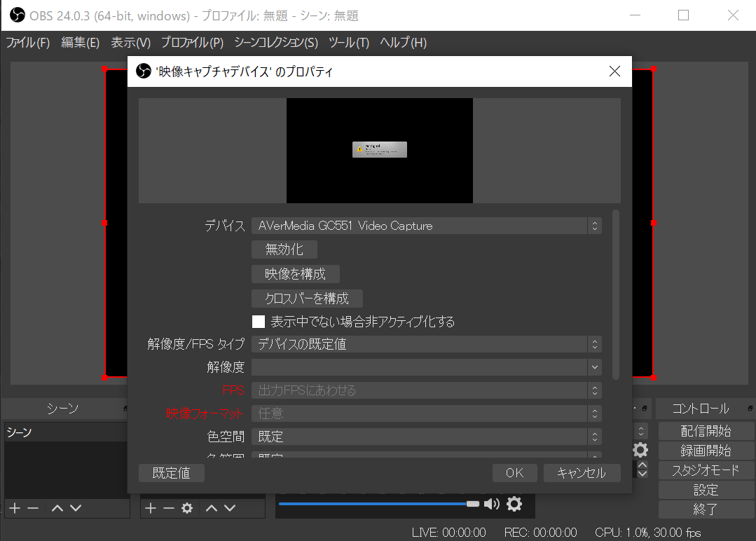Add a new scene with plus icon
Image resolution: width=756 pixels, height=541 pixels.
coord(15,508)
